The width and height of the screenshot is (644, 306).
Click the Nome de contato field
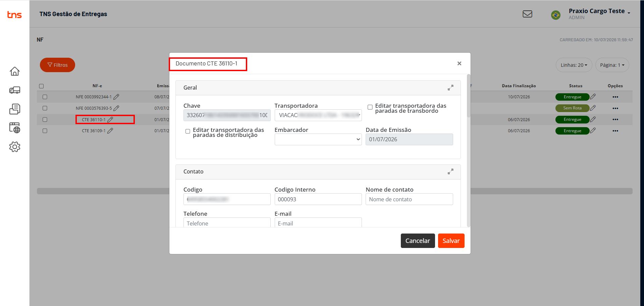coord(409,199)
